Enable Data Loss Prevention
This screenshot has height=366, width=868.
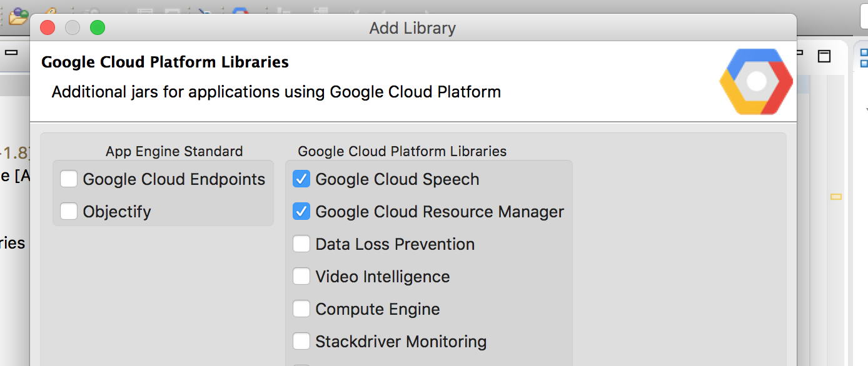(x=301, y=244)
